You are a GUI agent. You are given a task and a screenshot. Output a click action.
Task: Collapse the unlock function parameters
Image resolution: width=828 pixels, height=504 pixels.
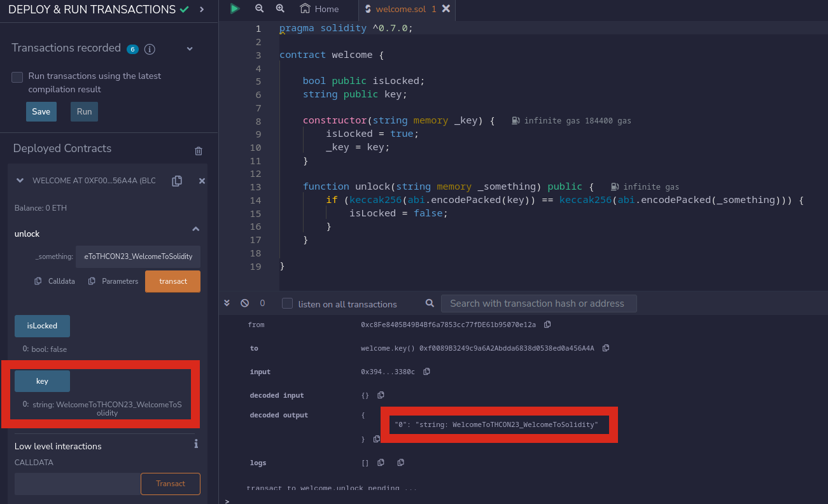(x=196, y=229)
